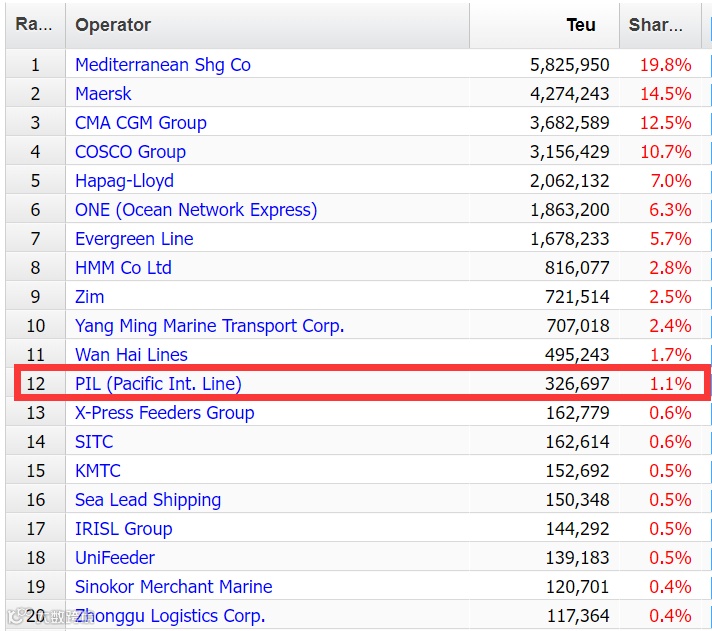Open the Wan Hai Lines link

point(131,355)
